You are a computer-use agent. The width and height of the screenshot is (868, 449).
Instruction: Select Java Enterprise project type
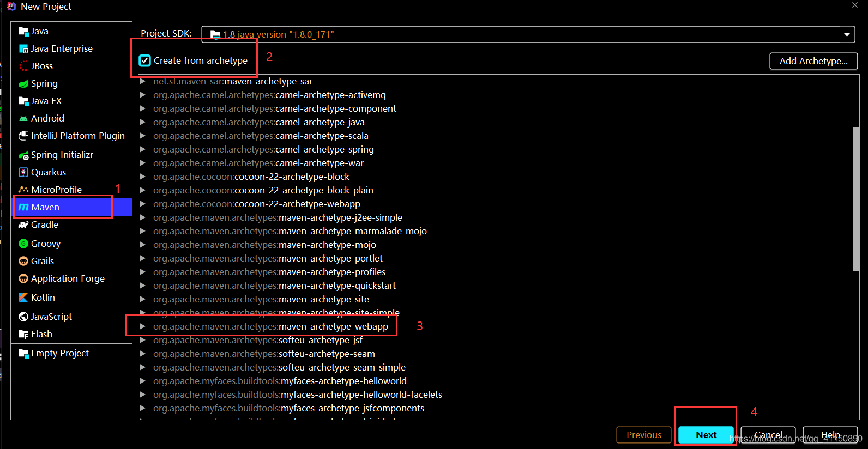coord(71,48)
